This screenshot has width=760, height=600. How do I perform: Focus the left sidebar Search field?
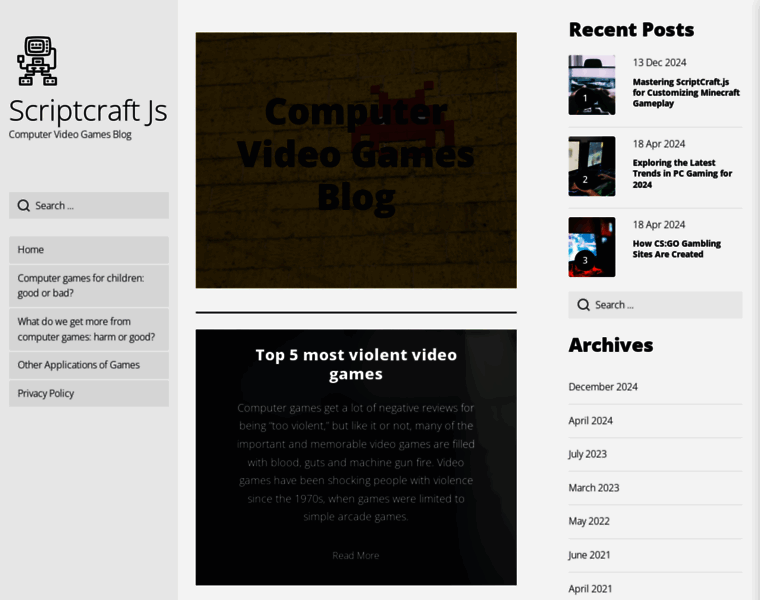tap(89, 205)
